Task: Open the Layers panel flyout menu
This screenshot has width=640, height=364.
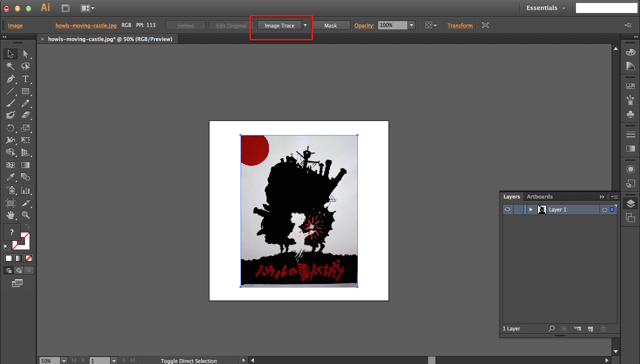Action: coord(614,197)
